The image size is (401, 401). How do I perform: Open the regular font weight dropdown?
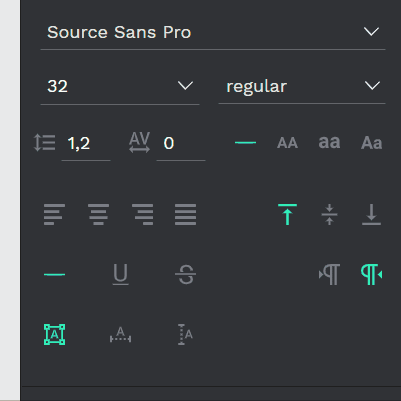pos(302,86)
